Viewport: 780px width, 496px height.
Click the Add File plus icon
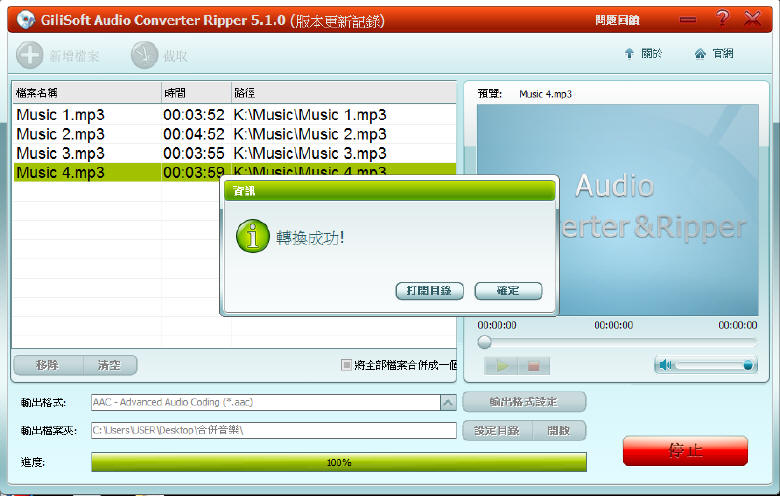coord(29,55)
